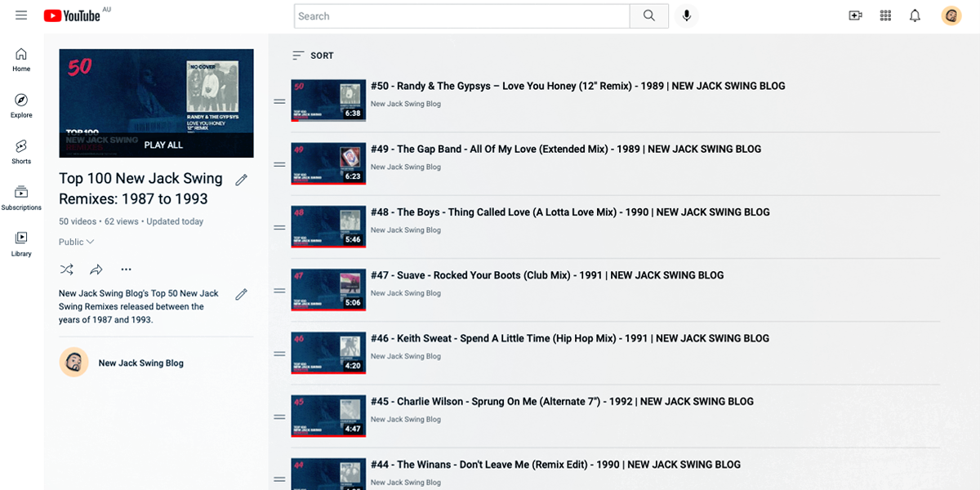Click the playlist description text
980x490 pixels.
pos(139,306)
